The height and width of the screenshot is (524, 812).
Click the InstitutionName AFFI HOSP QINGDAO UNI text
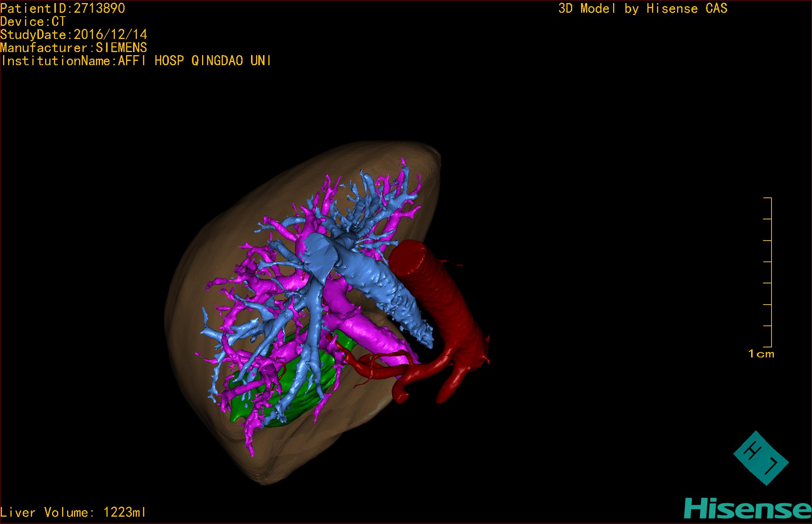tap(136, 61)
